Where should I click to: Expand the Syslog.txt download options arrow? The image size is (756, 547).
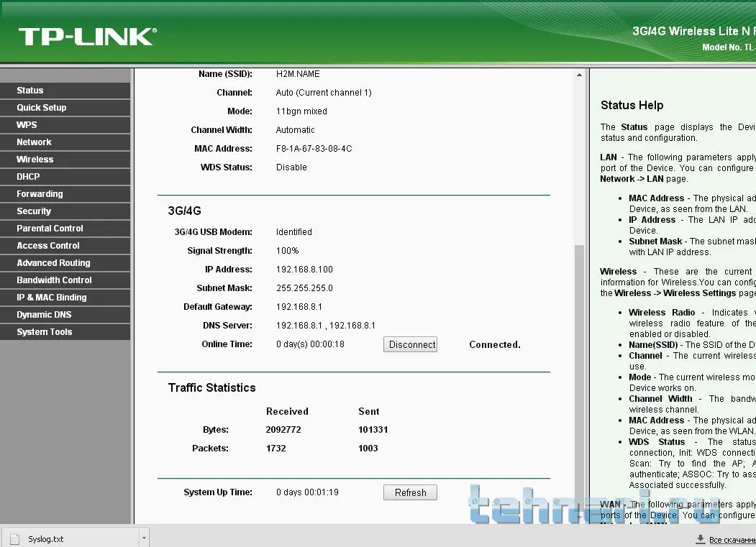[x=144, y=538]
